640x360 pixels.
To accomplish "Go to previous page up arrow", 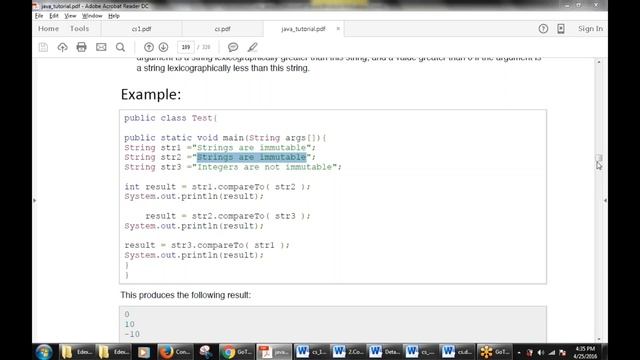I will point(149,47).
